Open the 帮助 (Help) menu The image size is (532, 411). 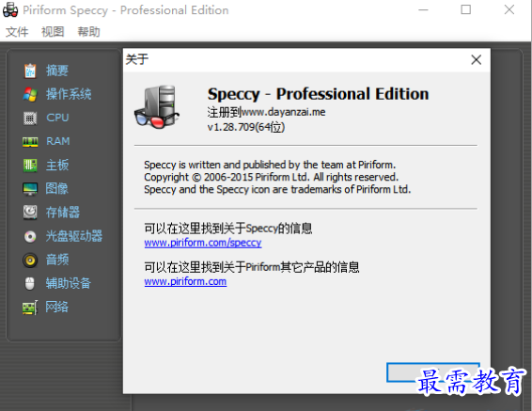(88, 32)
